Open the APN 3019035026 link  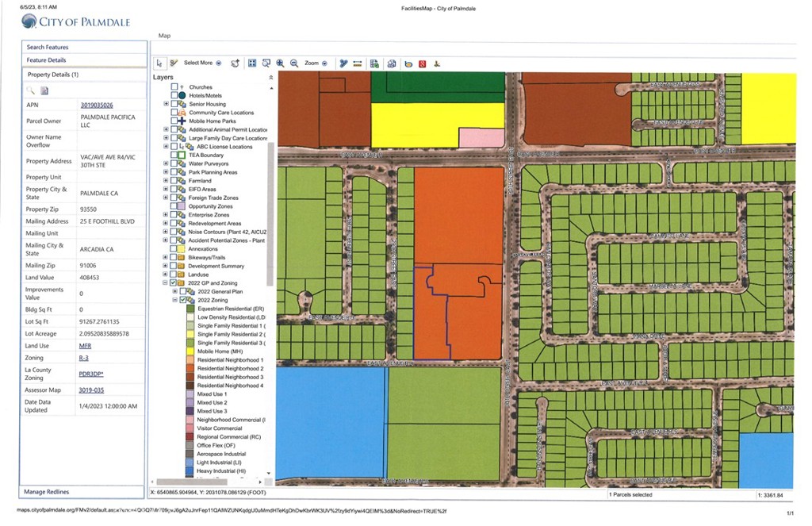[97, 105]
